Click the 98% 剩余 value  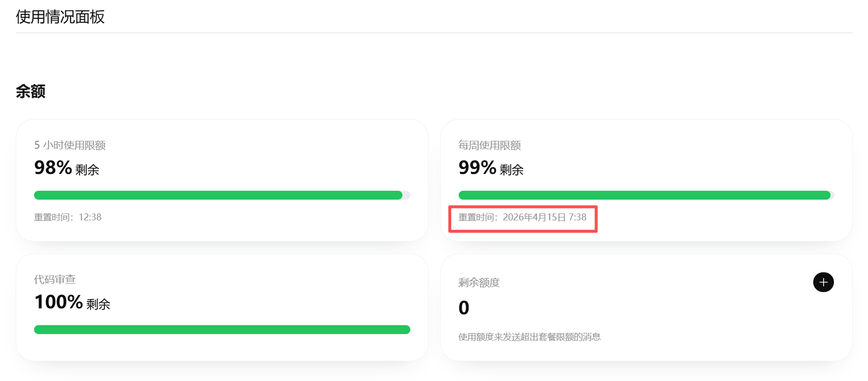pos(67,168)
